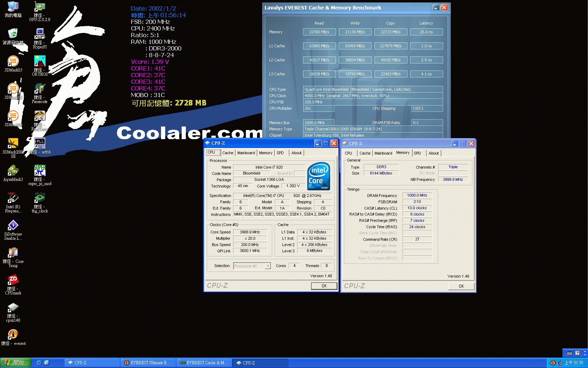Close the left CPU-Z window
Screen dimensions: 588x368
[x=334, y=143]
